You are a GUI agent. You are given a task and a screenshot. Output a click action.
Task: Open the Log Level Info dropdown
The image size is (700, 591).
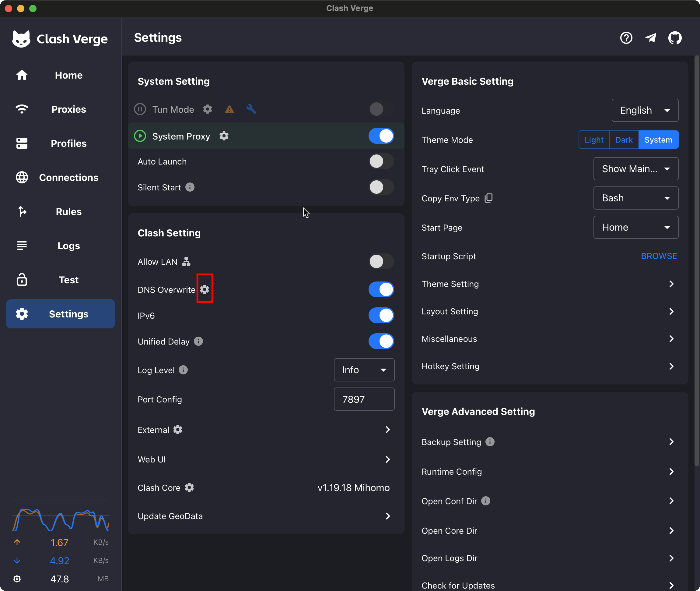tap(364, 370)
